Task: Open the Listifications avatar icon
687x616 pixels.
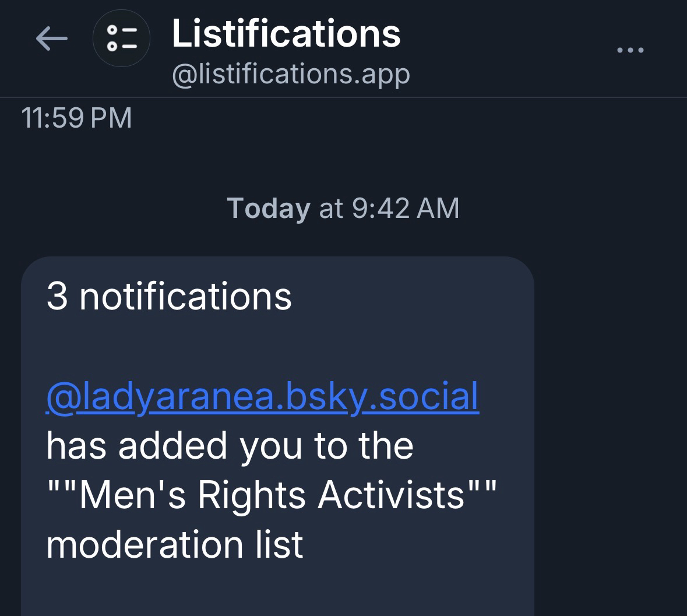Action: click(121, 39)
